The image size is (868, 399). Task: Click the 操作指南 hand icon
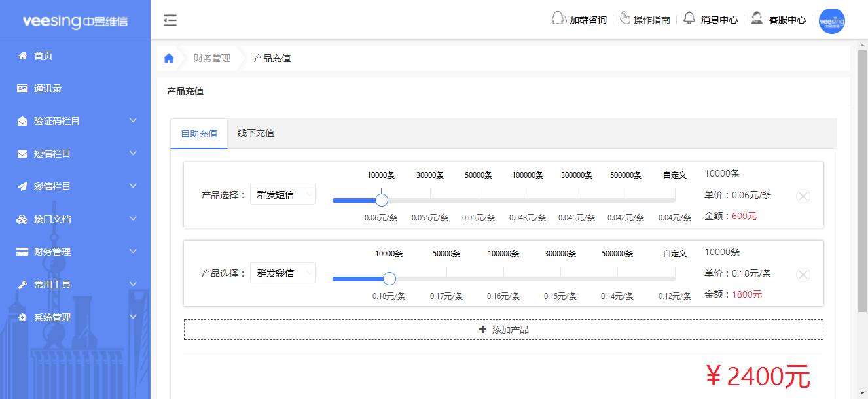(x=626, y=19)
